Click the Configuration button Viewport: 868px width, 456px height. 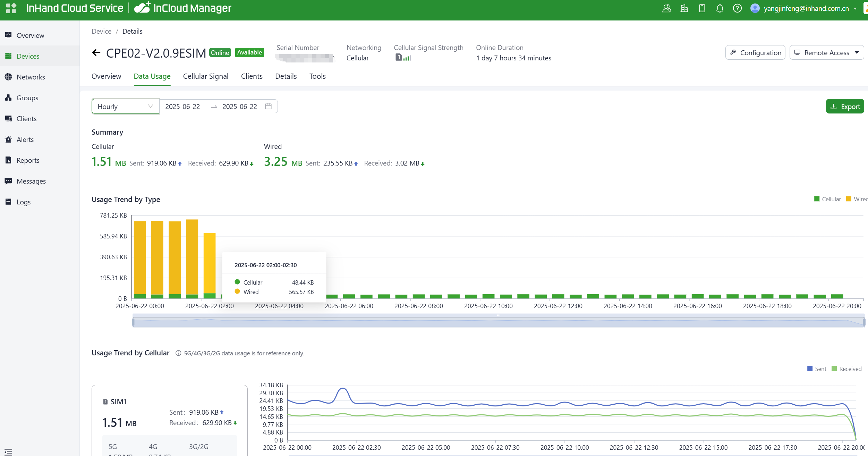tap(755, 53)
